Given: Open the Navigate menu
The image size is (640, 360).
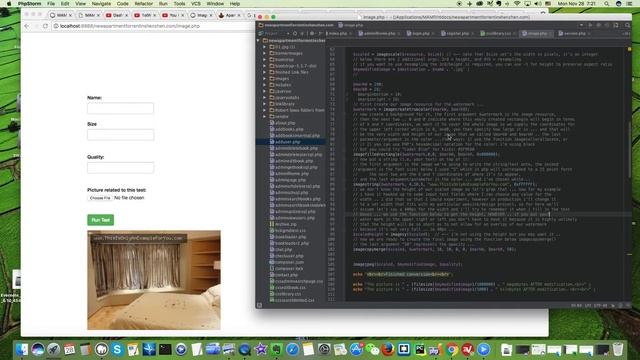Looking at the screenshot, I should [x=101, y=4].
